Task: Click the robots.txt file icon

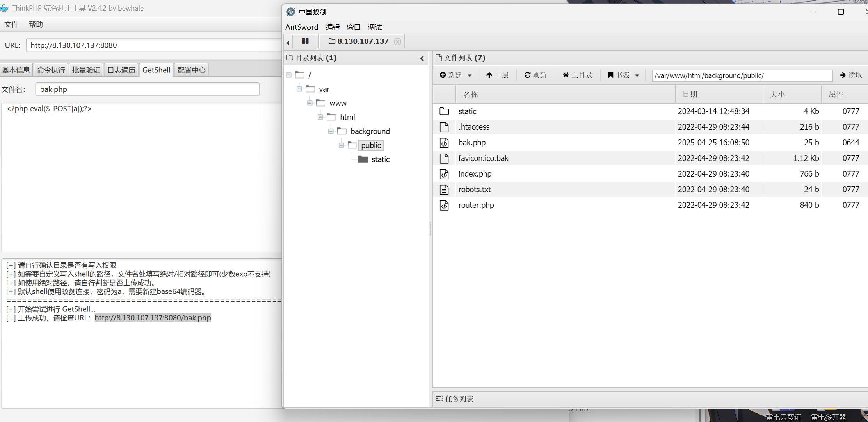Action: coord(444,190)
